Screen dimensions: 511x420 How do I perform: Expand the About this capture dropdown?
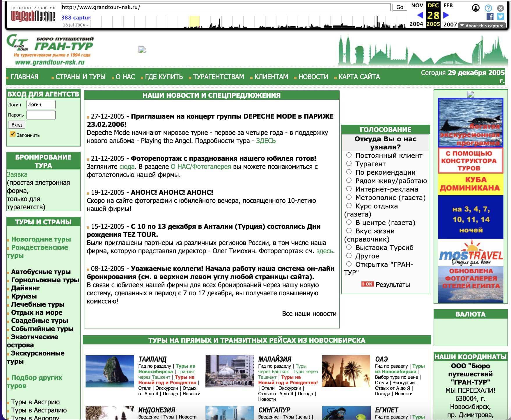tap(482, 26)
